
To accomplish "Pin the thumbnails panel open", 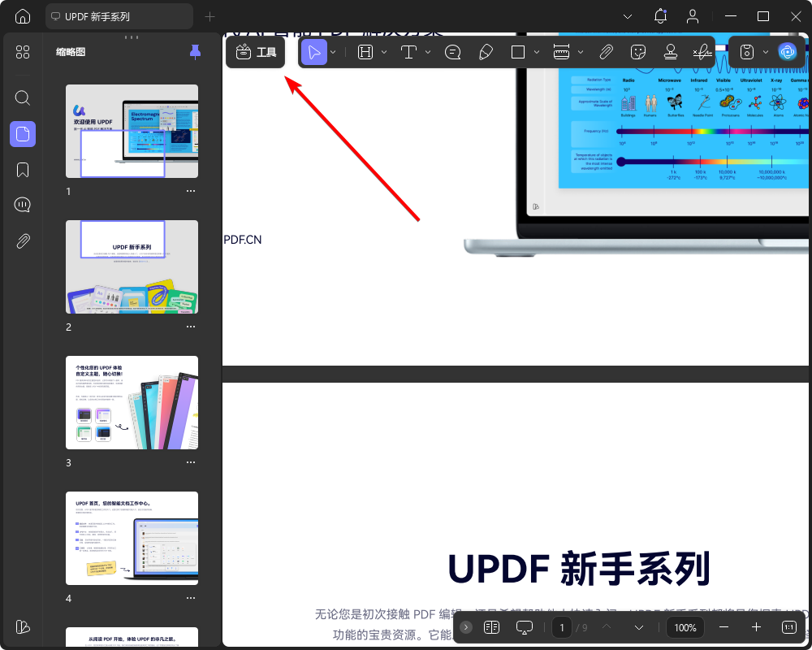I will point(195,52).
